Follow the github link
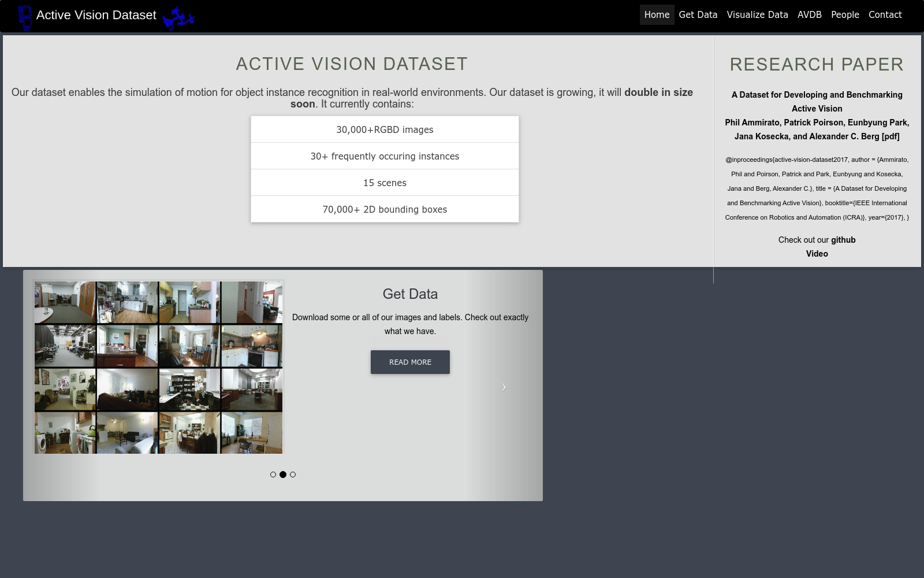This screenshot has height=578, width=924. click(843, 240)
